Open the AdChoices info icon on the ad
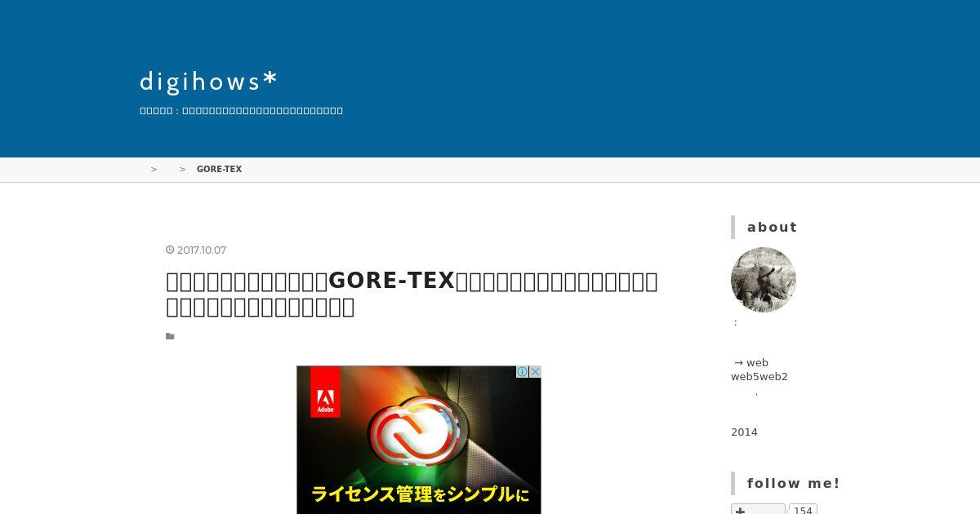Image resolution: width=980 pixels, height=514 pixels. click(523, 372)
